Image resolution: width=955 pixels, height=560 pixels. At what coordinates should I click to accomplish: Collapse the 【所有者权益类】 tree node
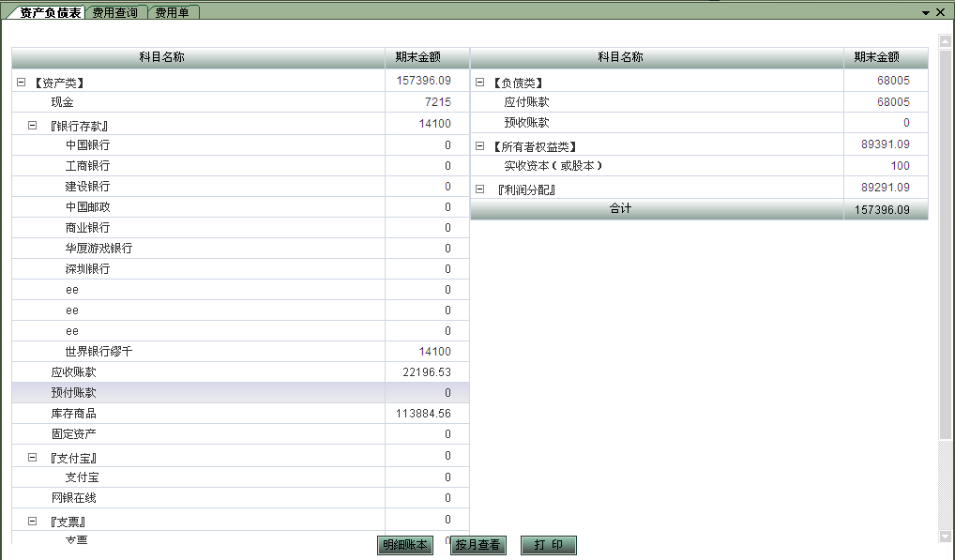[479, 146]
